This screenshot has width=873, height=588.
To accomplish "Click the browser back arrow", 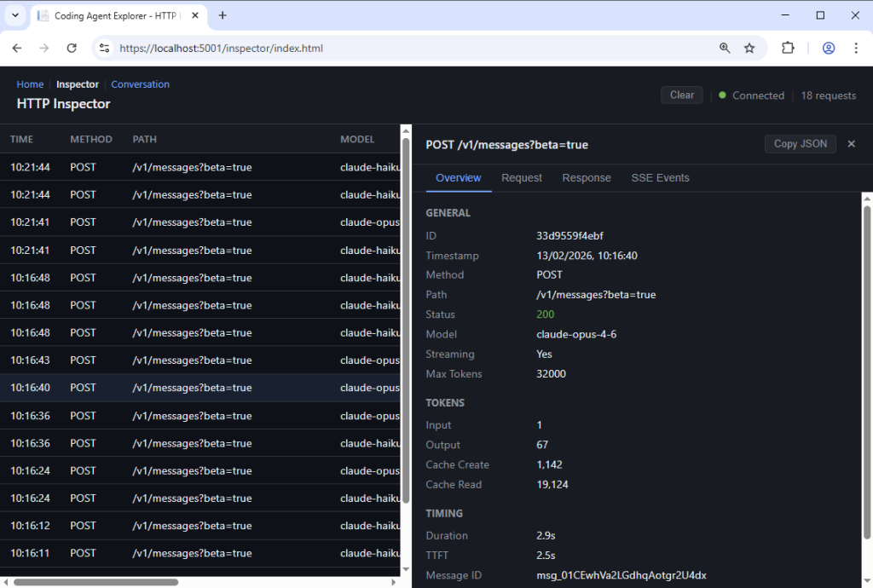I will click(17, 49).
